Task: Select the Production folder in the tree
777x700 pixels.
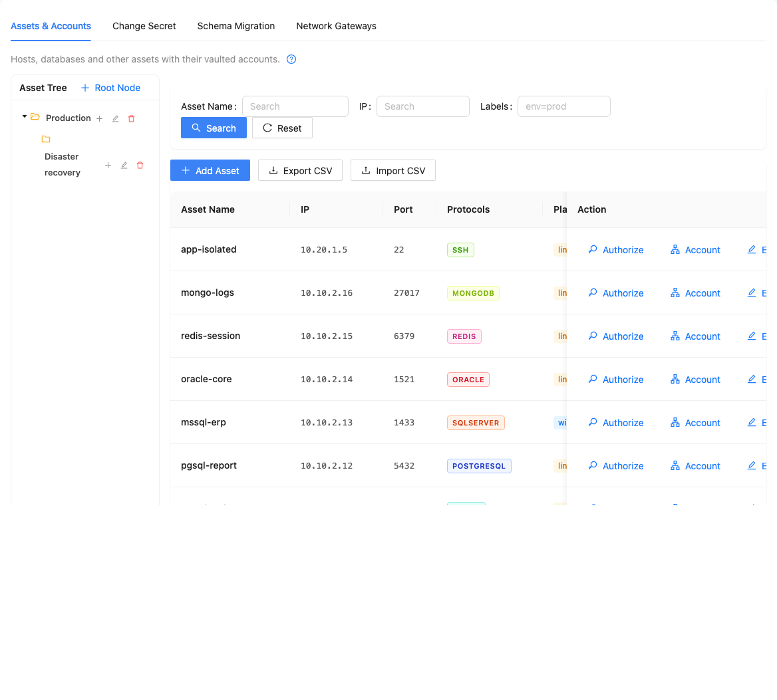Action: [69, 118]
